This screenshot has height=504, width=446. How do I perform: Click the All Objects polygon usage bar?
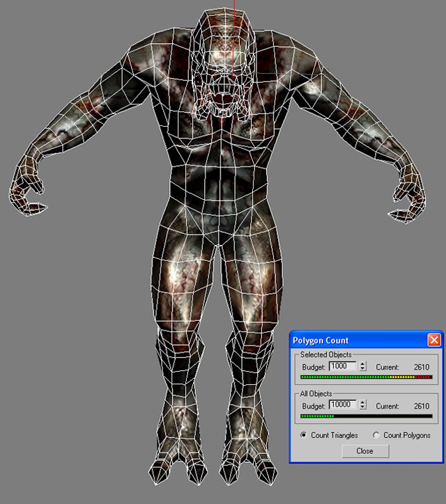click(x=366, y=416)
